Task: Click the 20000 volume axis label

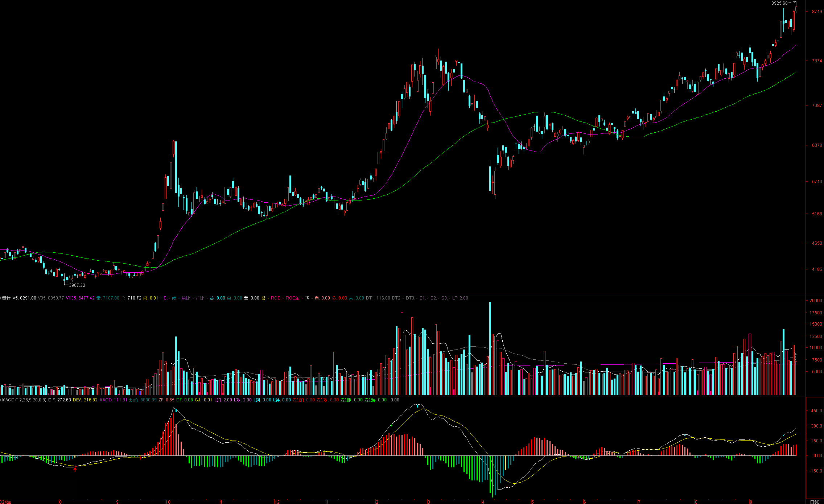Action: pos(816,300)
